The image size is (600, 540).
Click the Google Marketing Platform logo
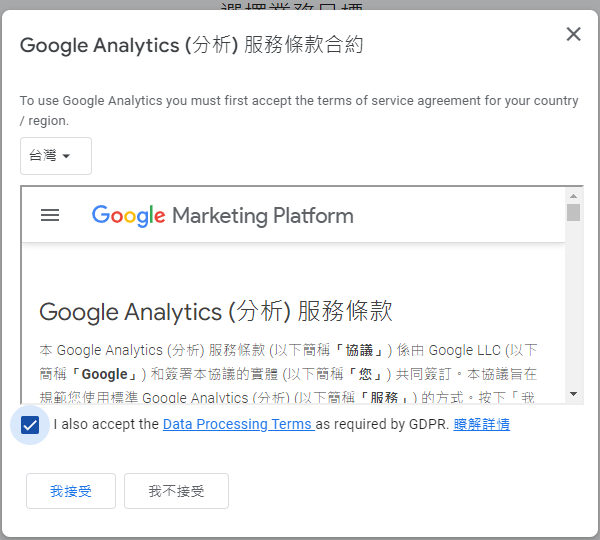point(222,216)
